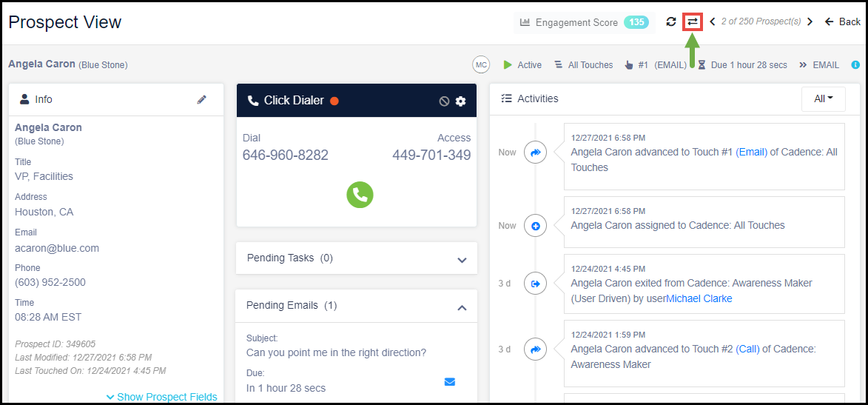Click the 135 engagement score badge
Viewport: 868px width, 405px height.
coord(636,23)
